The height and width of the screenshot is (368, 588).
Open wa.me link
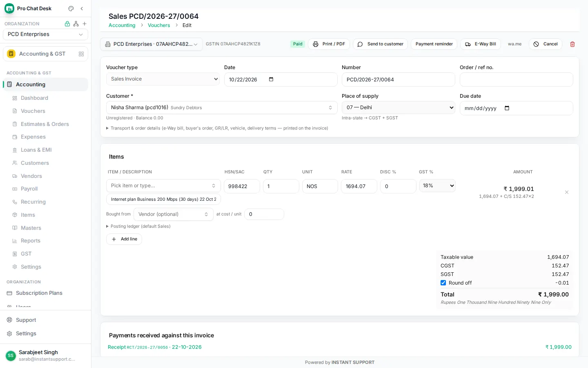514,44
